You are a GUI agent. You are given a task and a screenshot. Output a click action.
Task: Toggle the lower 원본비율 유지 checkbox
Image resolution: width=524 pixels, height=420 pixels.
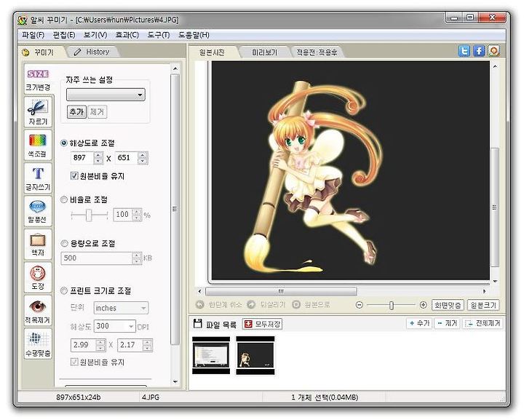[74, 362]
